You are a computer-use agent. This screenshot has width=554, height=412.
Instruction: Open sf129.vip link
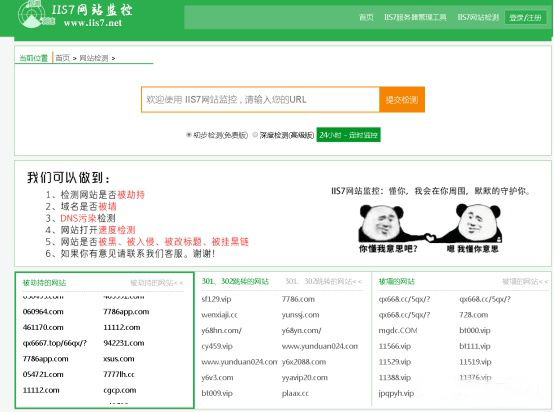tap(216, 299)
